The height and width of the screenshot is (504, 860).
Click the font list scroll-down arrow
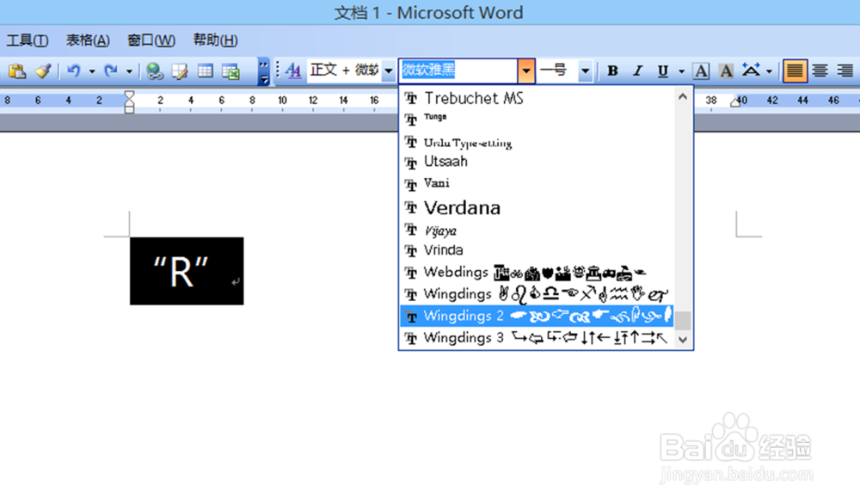683,340
